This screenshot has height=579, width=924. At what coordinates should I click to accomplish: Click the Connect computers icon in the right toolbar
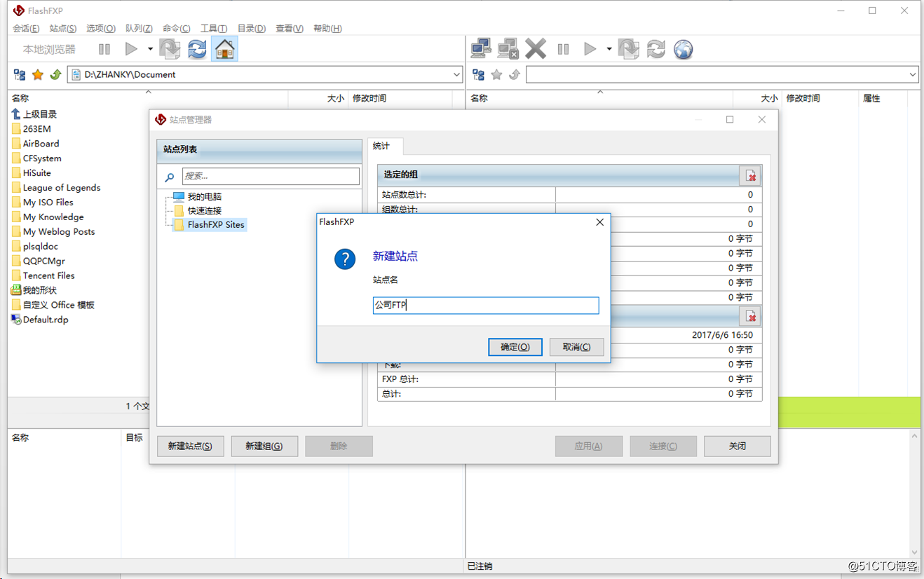[481, 49]
